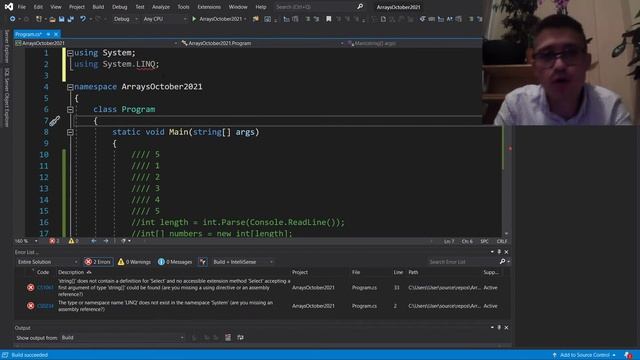The width and height of the screenshot is (640, 360).
Task: Open the View menu
Action: (x=56, y=7)
